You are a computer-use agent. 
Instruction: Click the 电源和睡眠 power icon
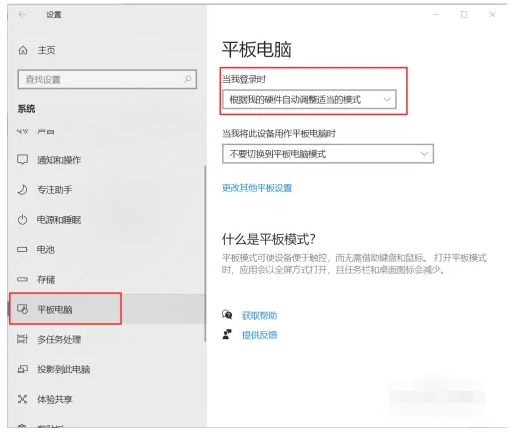click(22, 220)
